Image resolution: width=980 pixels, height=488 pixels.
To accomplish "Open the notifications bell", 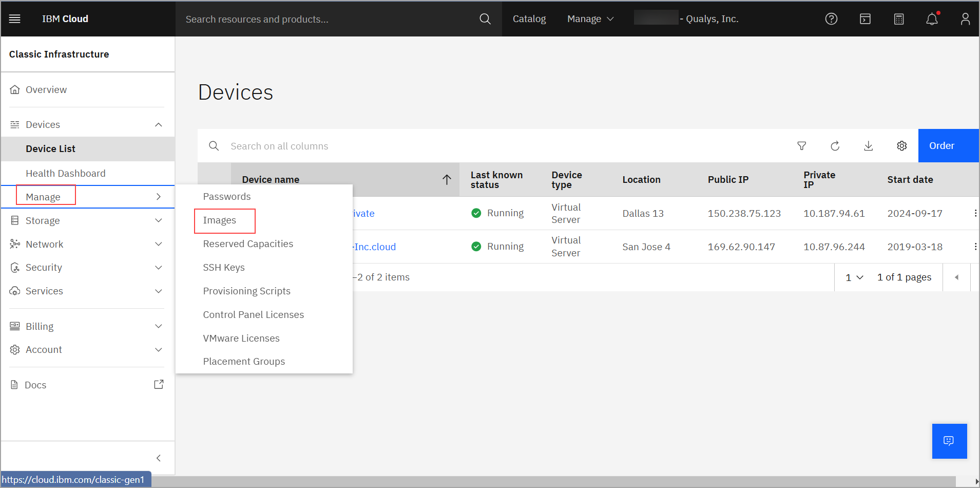I will [x=932, y=19].
